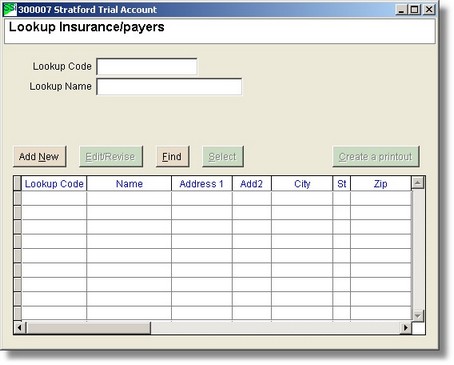Click the Zip column header

tap(381, 184)
